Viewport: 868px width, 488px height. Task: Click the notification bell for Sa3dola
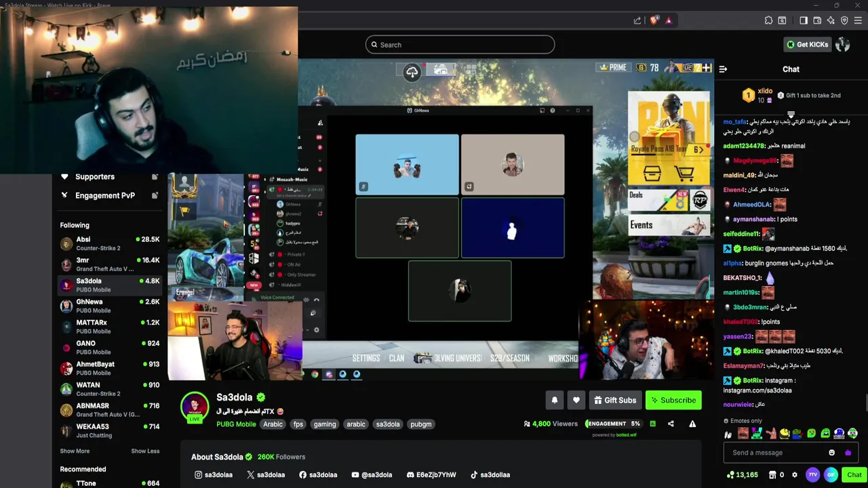point(554,401)
